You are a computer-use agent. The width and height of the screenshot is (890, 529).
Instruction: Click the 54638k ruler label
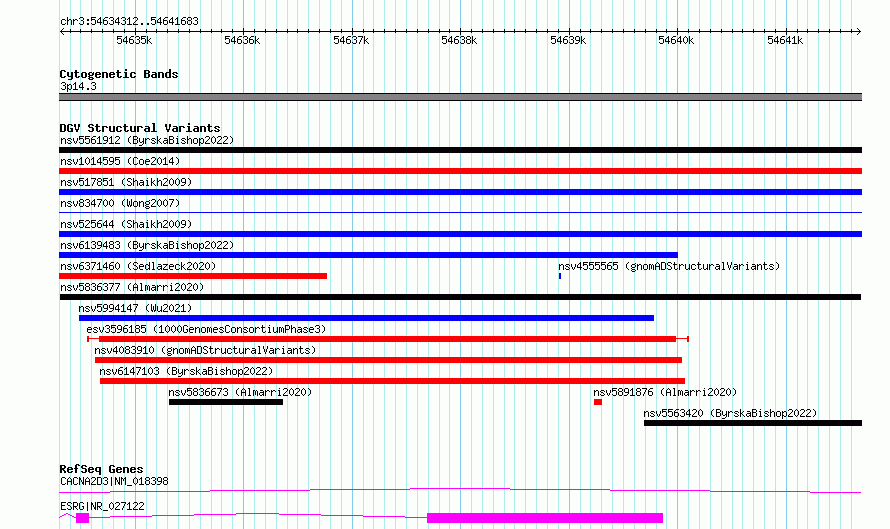pyautogui.click(x=459, y=40)
